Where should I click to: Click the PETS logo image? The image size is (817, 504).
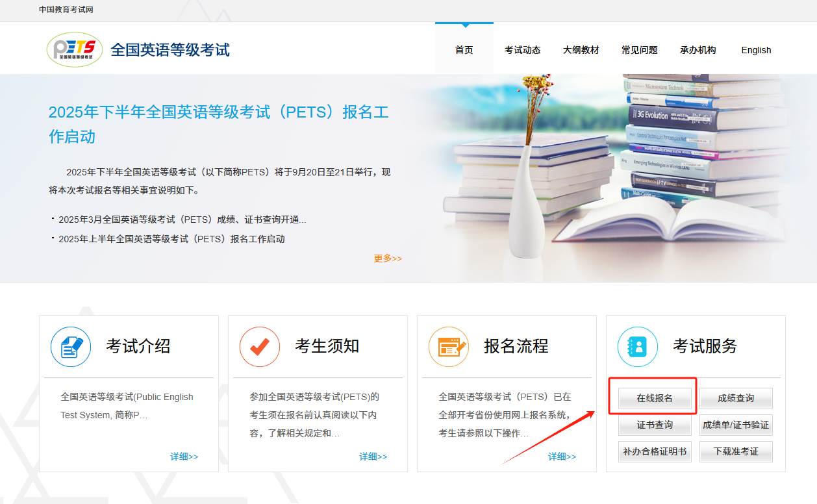click(75, 49)
